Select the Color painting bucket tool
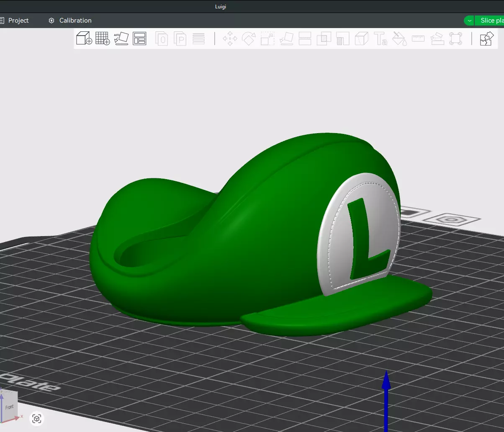 399,39
